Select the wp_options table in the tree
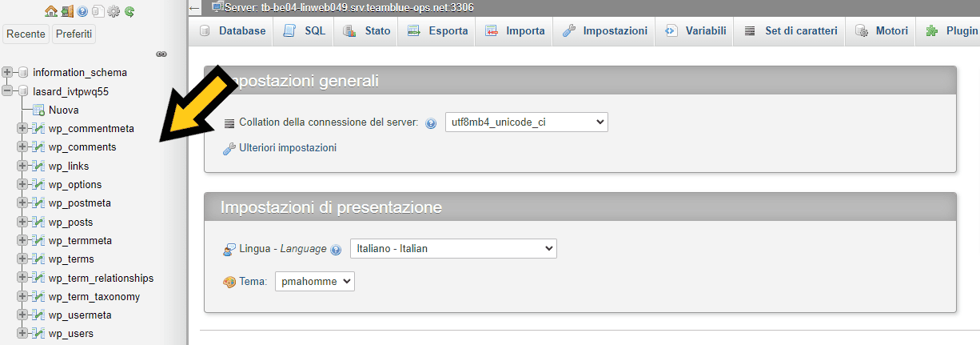Image resolution: width=980 pixels, height=345 pixels. coord(74,185)
